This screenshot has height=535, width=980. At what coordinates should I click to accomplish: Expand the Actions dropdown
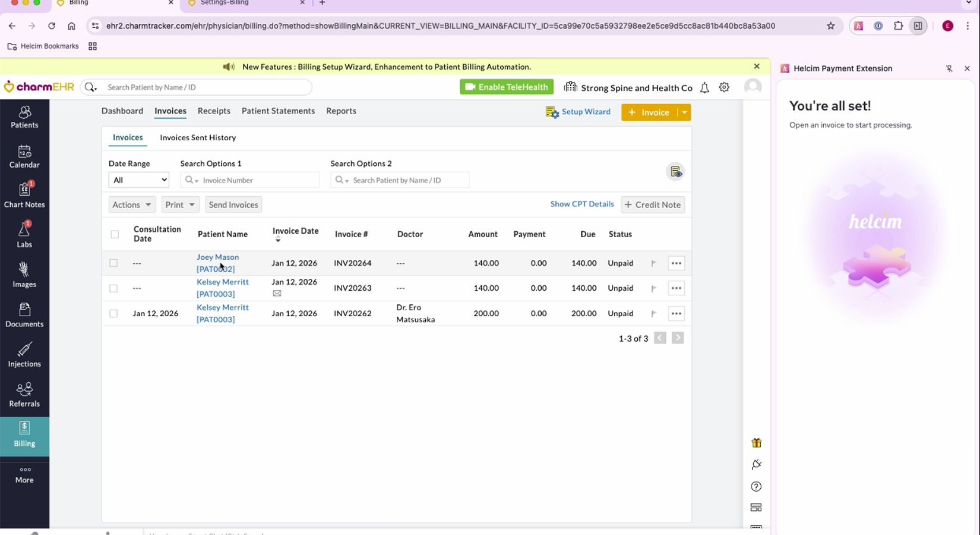click(x=132, y=204)
